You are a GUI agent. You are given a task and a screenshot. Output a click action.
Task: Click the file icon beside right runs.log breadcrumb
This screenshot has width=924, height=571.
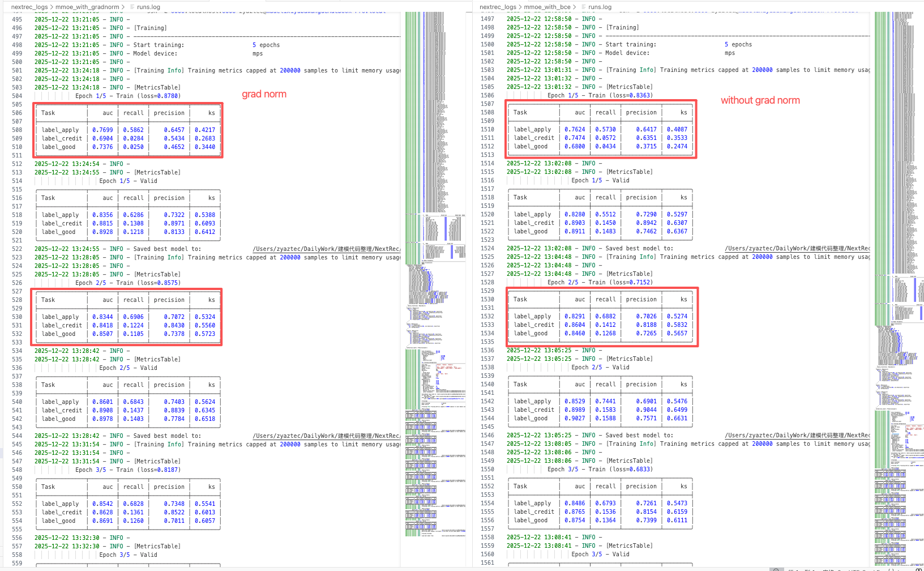[x=584, y=7]
